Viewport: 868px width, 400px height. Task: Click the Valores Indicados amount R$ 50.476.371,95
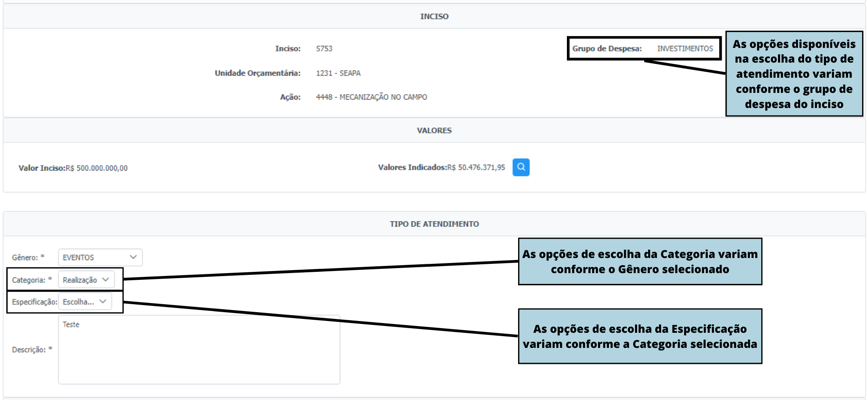(x=476, y=167)
